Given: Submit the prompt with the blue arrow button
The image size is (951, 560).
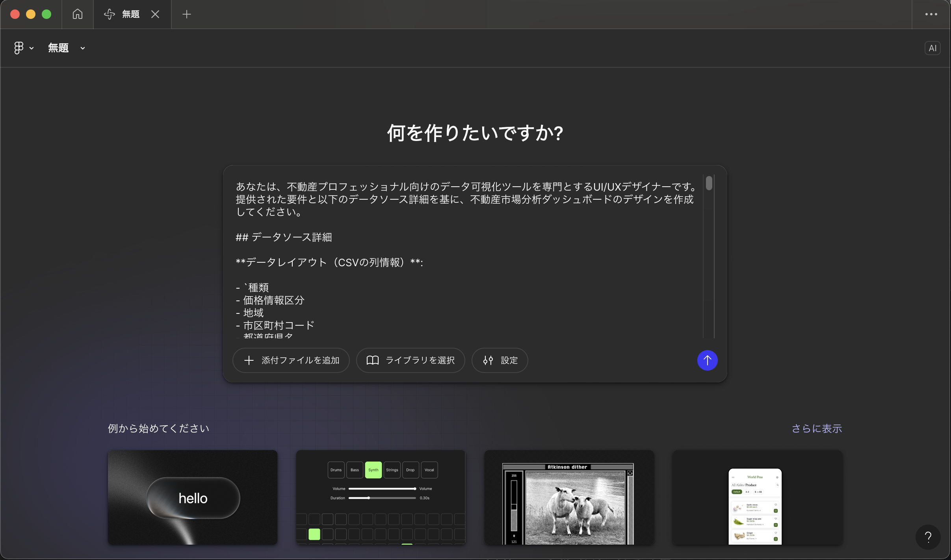Looking at the screenshot, I should (707, 360).
